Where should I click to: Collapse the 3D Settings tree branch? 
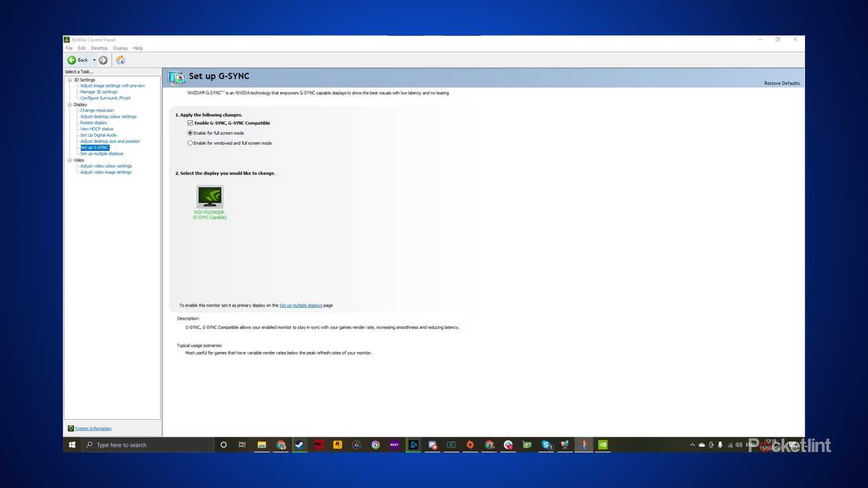(69, 80)
